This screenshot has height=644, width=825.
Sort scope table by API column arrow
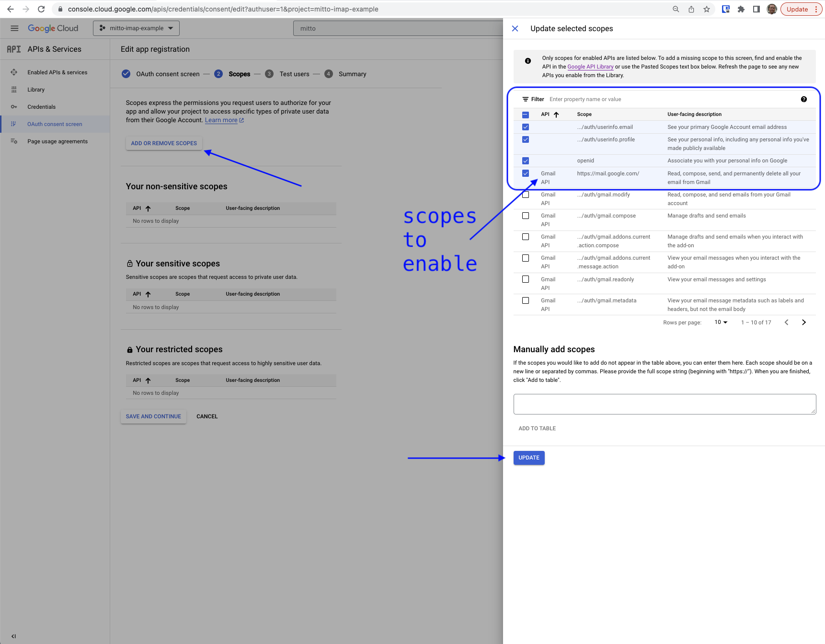(556, 115)
